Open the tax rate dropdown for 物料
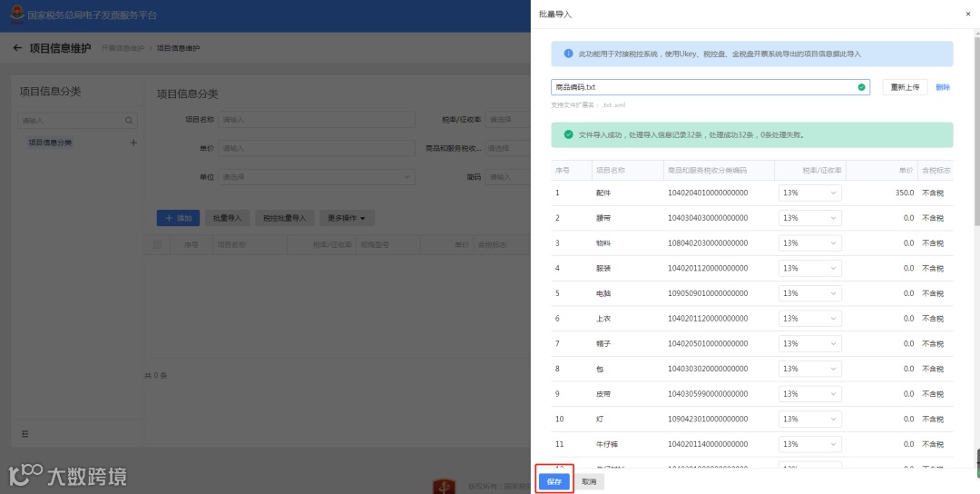Viewport: 980px width, 494px height. tap(810, 242)
